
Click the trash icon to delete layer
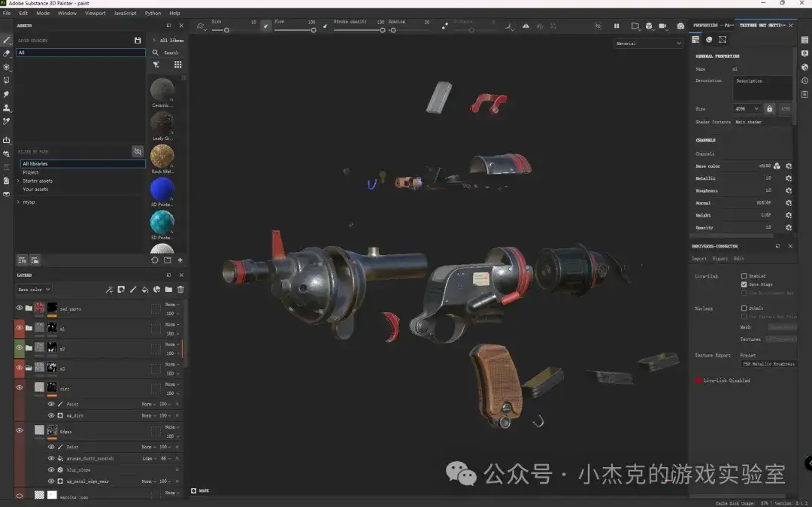(x=180, y=290)
